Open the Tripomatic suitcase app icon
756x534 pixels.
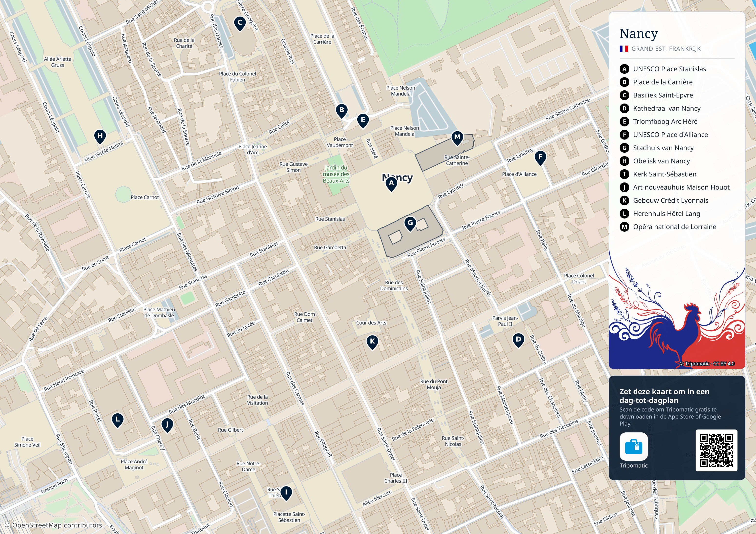coord(633,446)
